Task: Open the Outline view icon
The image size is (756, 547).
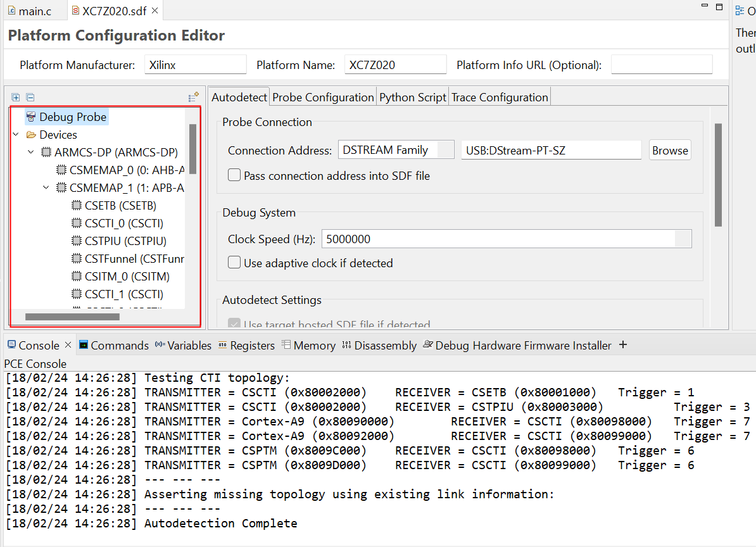Action: (739, 11)
